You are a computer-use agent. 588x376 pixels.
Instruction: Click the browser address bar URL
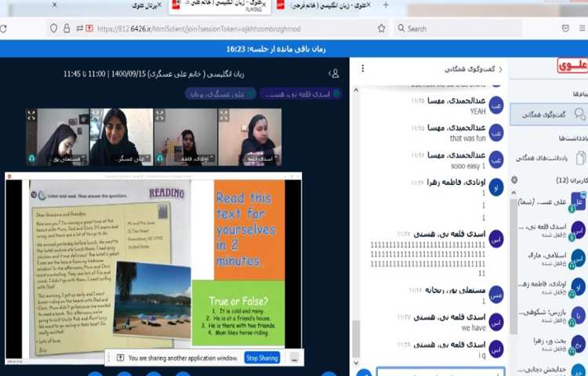pos(199,28)
